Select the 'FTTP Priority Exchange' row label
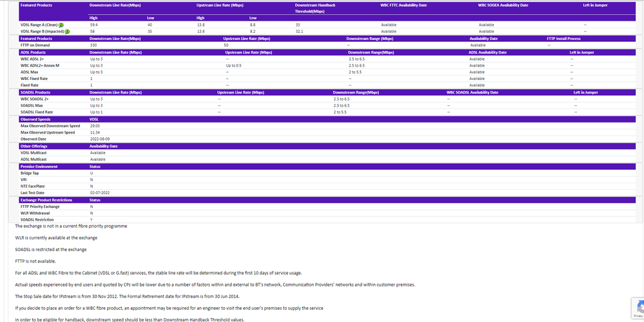Screen dimensions: 644x322 pyautogui.click(x=40, y=206)
